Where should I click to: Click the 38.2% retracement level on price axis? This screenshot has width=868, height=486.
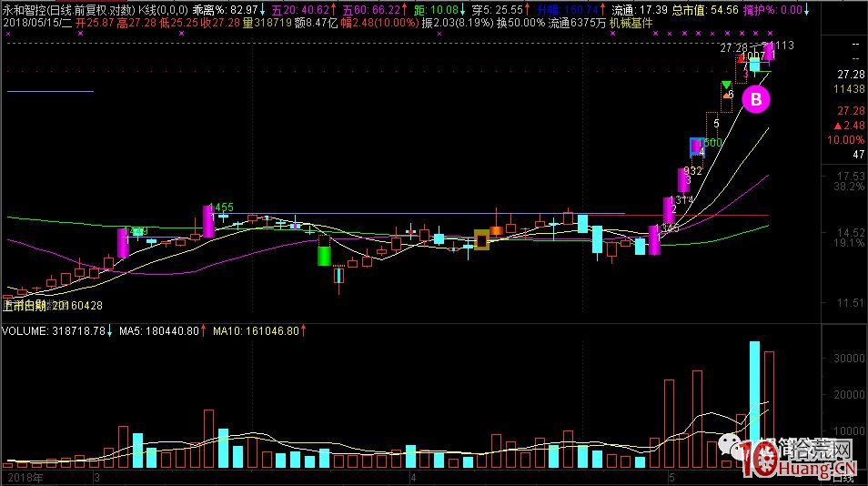click(x=849, y=187)
